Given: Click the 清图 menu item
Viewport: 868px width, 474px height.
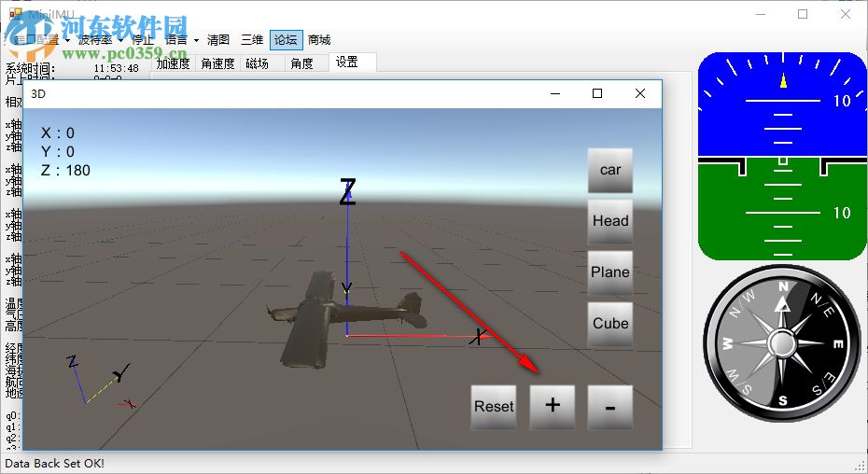Looking at the screenshot, I should coord(218,40).
